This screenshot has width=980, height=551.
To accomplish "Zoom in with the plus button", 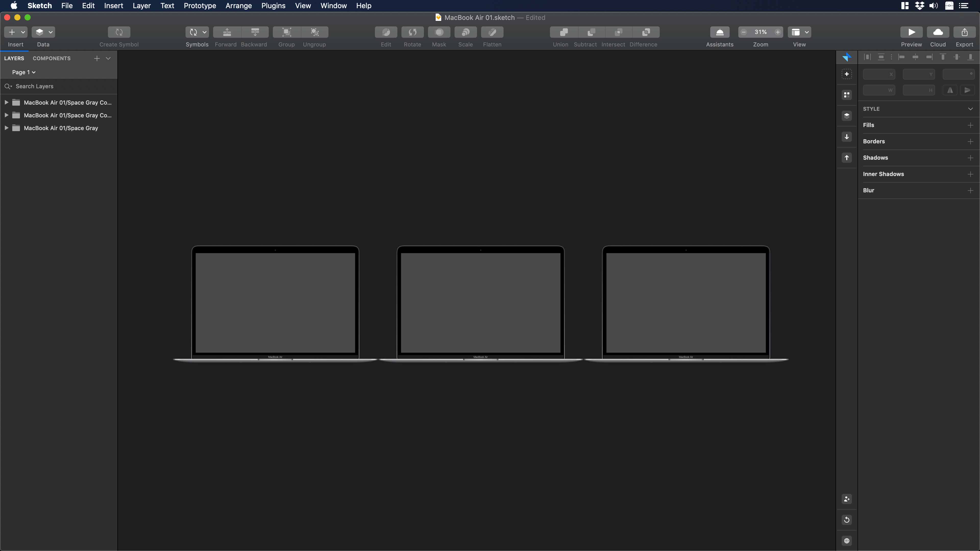I will 778,32.
